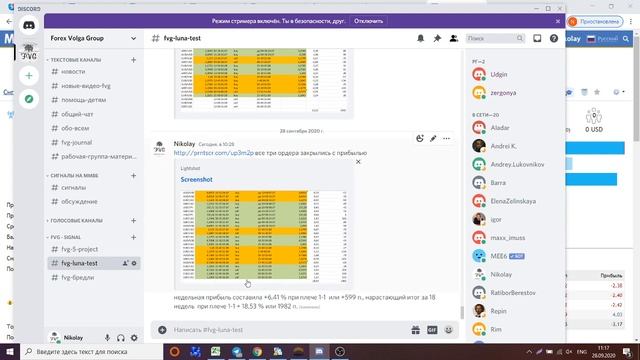
Task: Open user settings gear icon
Action: 134,338
